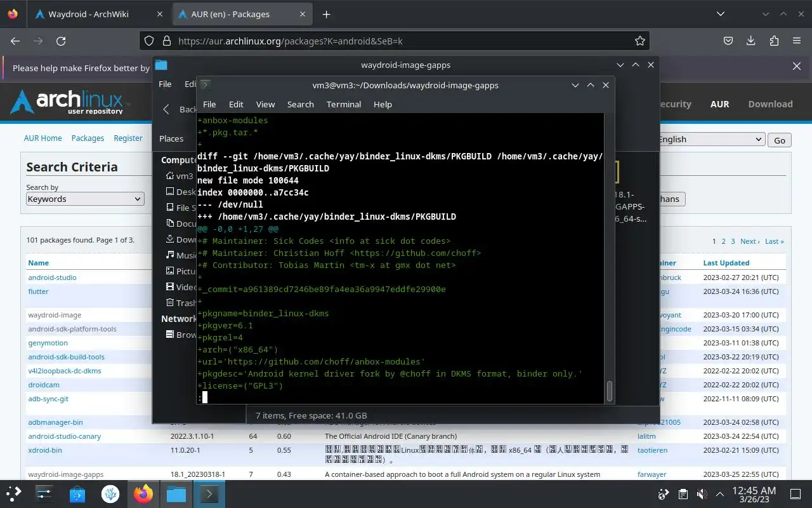
Task: Dismiss the Firefox help notification bar
Action: tap(797, 66)
